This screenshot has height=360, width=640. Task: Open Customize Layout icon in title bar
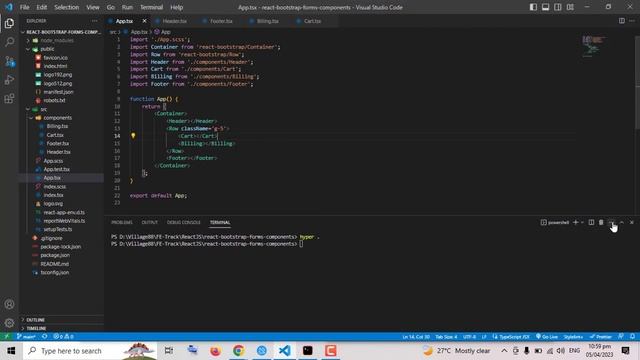click(x=570, y=7)
